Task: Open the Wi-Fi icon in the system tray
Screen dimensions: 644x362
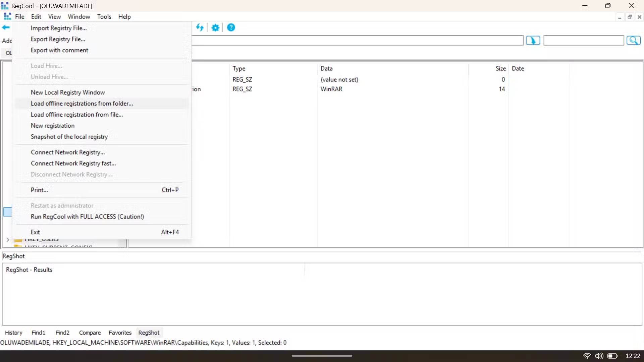Action: click(587, 356)
